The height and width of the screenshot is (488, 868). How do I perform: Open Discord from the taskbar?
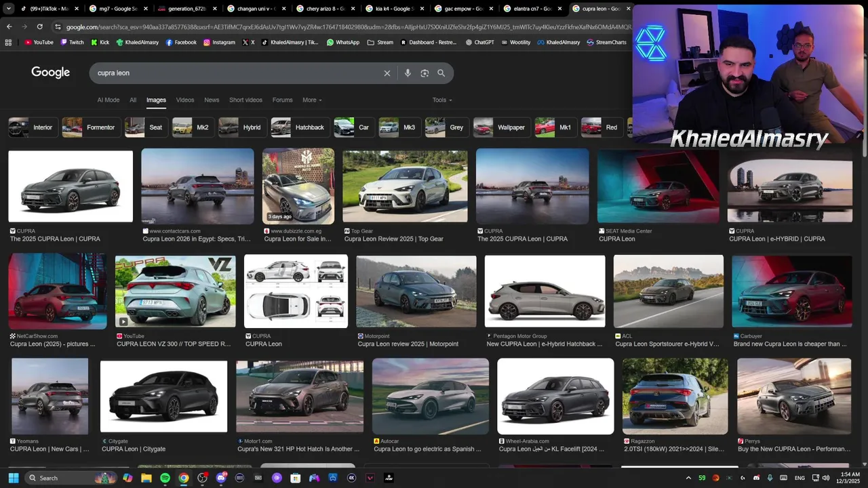(x=221, y=478)
